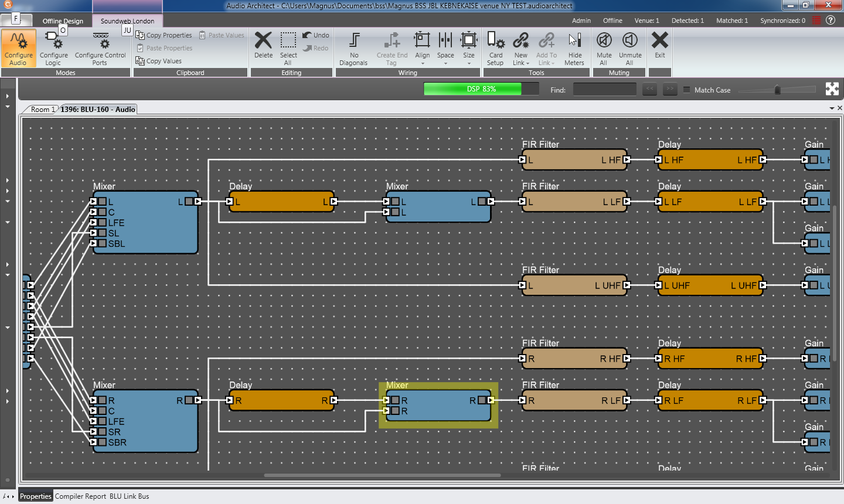844x504 pixels.
Task: Toggle LFE input checkbox on upper-left Mixer
Action: point(102,223)
